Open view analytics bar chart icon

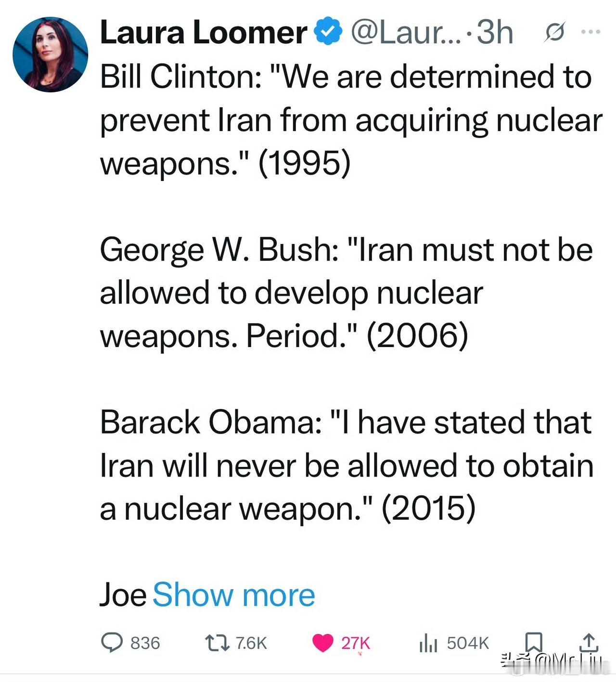pyautogui.click(x=428, y=643)
